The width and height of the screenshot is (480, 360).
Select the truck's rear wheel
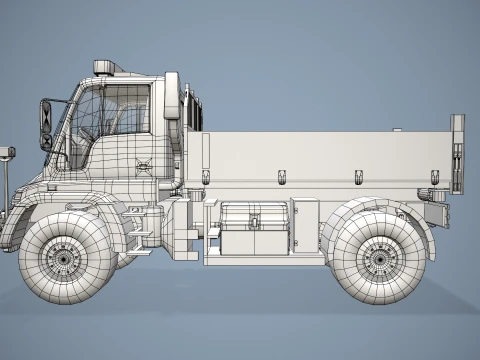point(379,258)
